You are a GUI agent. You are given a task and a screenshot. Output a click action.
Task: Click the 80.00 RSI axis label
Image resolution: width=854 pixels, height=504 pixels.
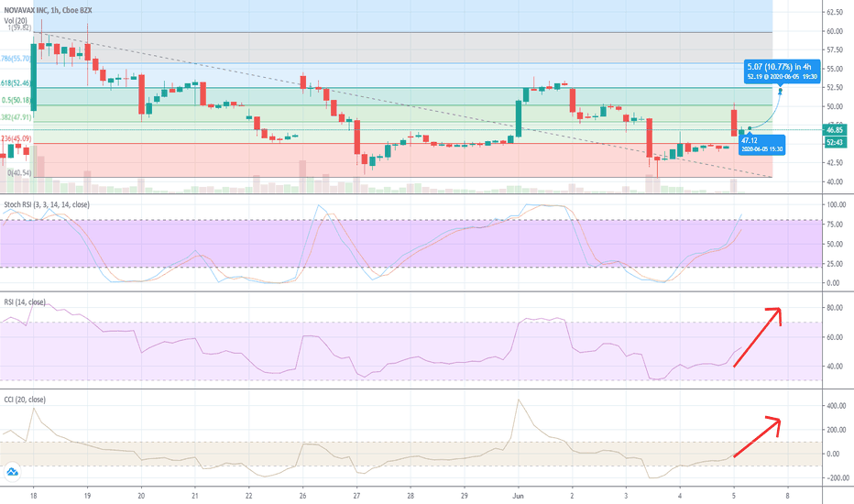(835, 309)
